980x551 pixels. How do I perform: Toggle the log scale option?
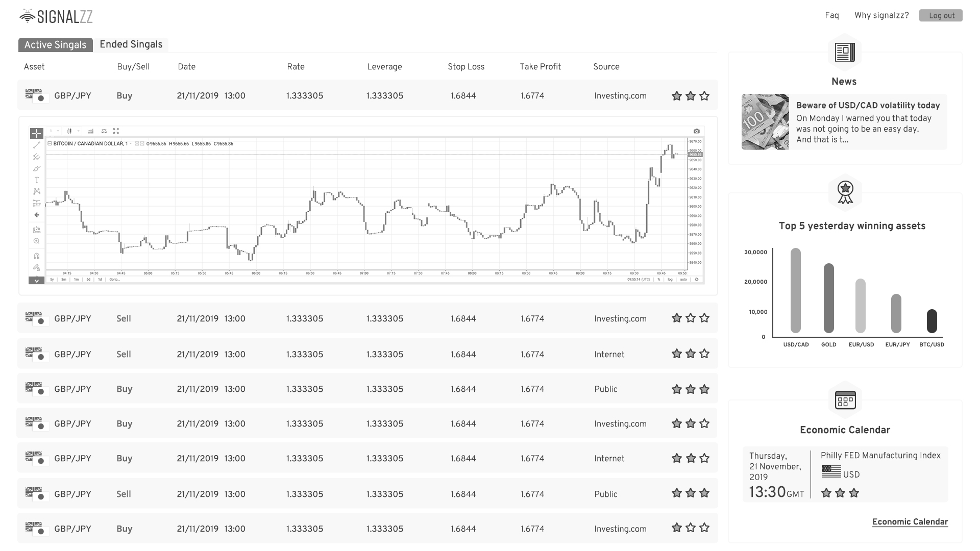click(x=670, y=280)
